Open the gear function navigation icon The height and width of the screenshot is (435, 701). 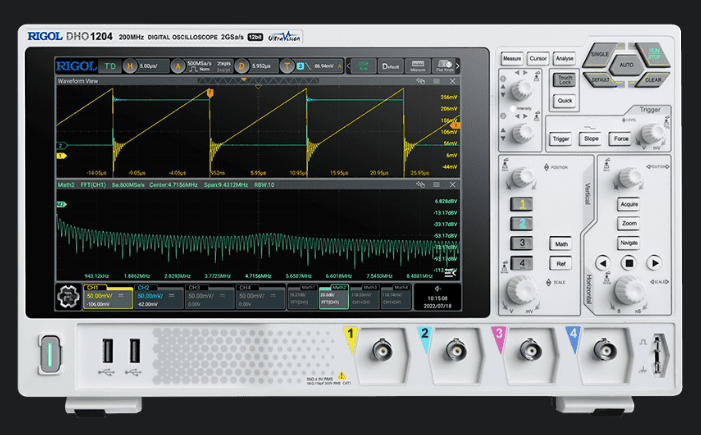pyautogui.click(x=68, y=296)
